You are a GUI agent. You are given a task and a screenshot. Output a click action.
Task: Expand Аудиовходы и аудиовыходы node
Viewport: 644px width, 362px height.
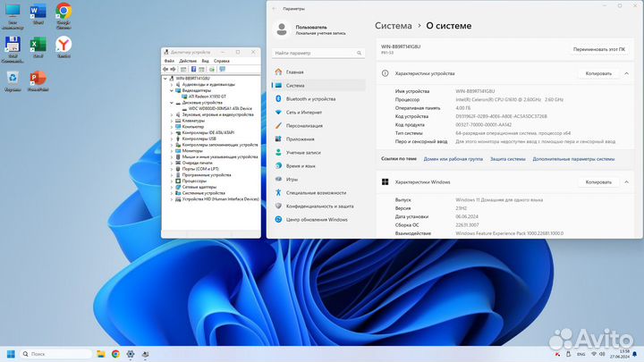(x=172, y=85)
